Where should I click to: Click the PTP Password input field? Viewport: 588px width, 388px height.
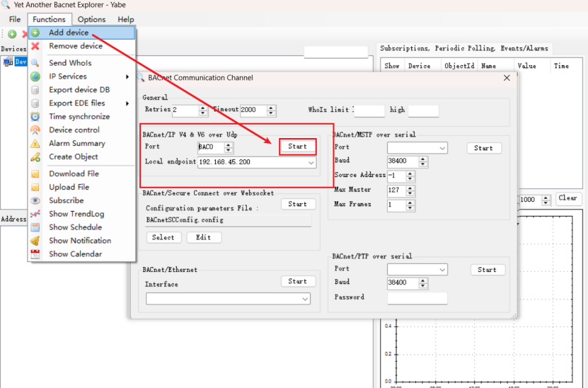coord(417,298)
